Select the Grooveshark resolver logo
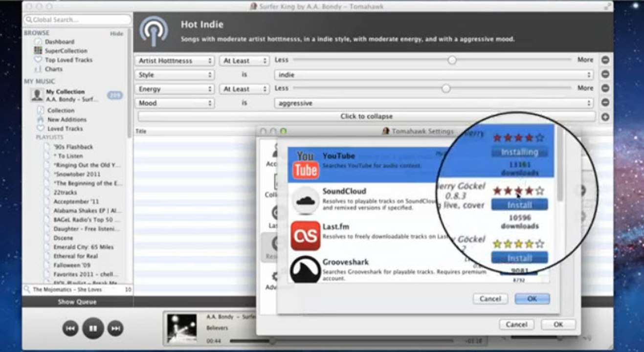This screenshot has width=644, height=352. (x=305, y=270)
